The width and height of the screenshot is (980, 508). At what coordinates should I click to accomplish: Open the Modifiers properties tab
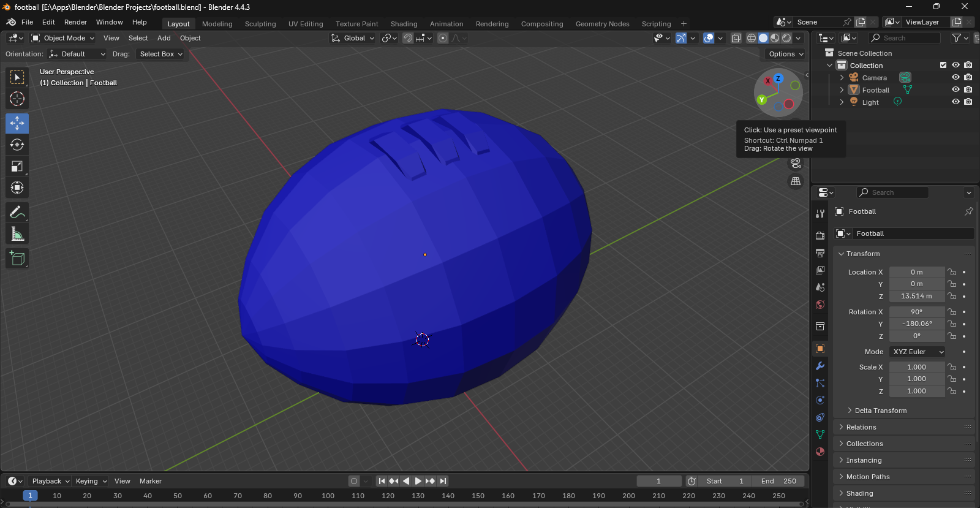[x=820, y=366]
